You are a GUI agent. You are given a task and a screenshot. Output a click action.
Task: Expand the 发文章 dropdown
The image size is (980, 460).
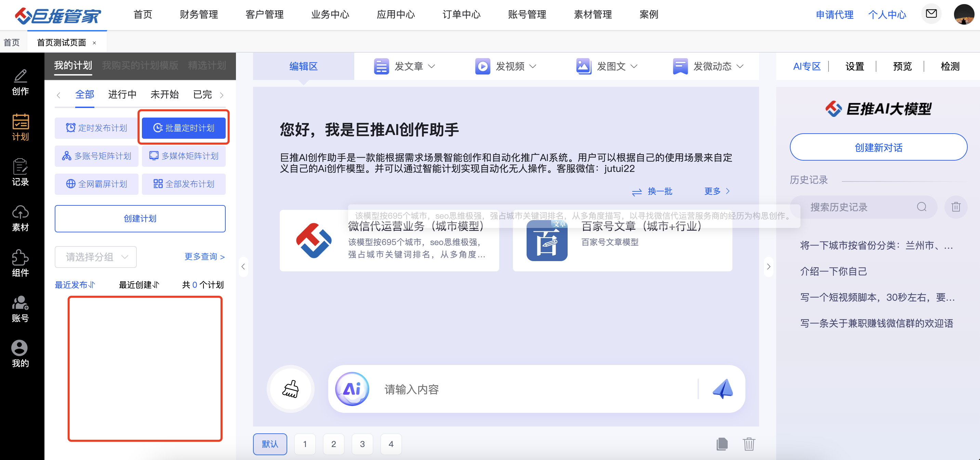pos(404,67)
